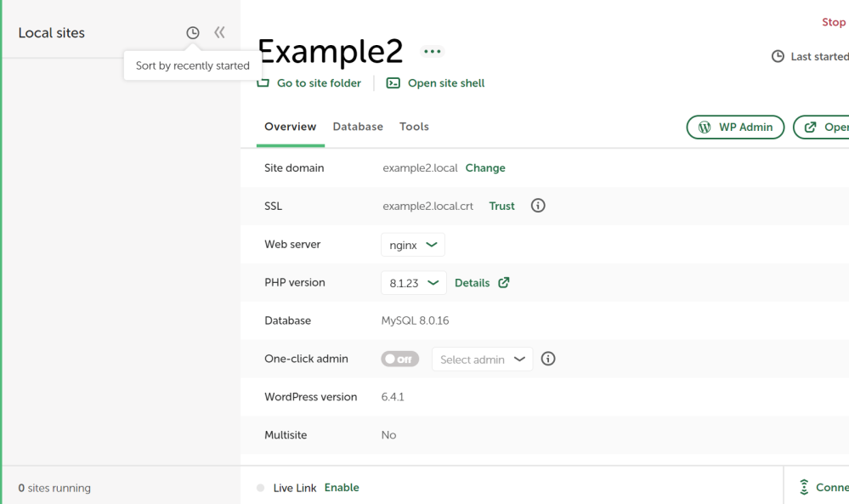Click the MySQL 8.0.16 database value
Screen dimensions: 849x504
pyautogui.click(x=415, y=320)
